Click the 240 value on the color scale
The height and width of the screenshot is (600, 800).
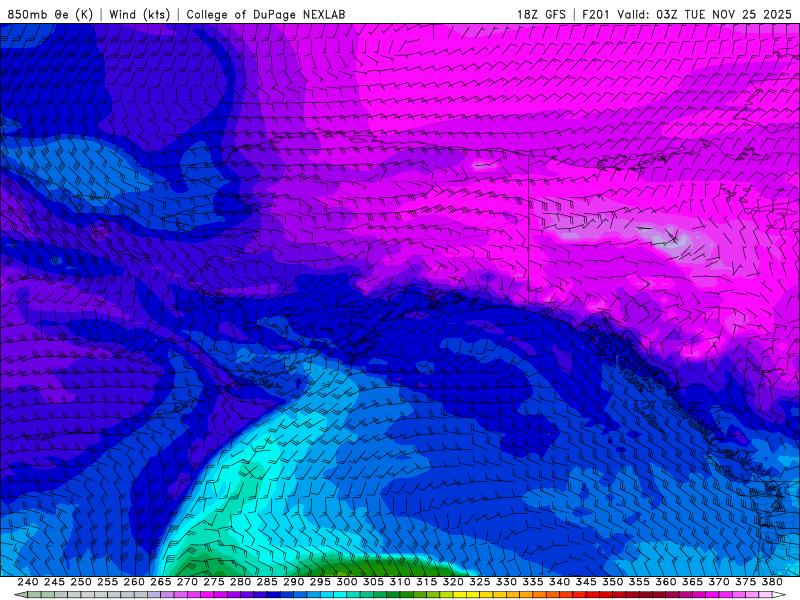(28, 582)
